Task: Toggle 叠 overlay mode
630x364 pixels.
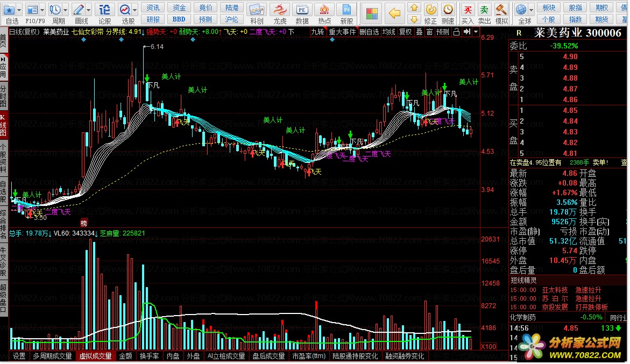Action: (420, 32)
